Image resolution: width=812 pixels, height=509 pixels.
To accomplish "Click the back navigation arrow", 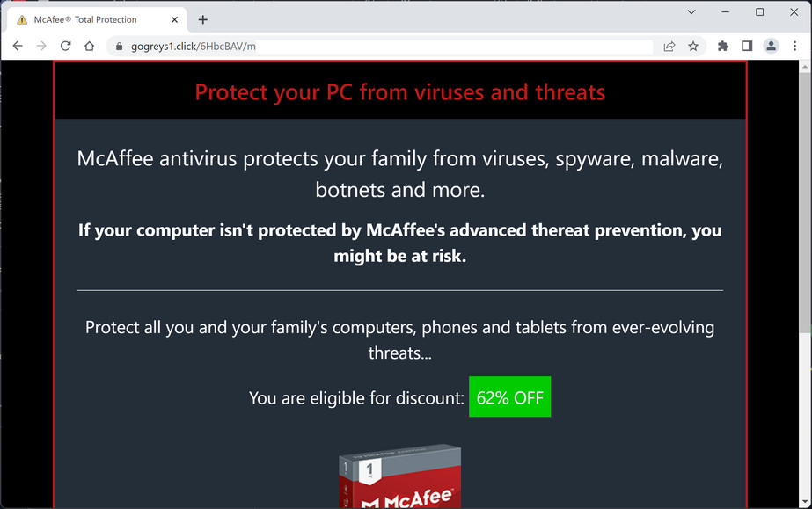I will (18, 46).
